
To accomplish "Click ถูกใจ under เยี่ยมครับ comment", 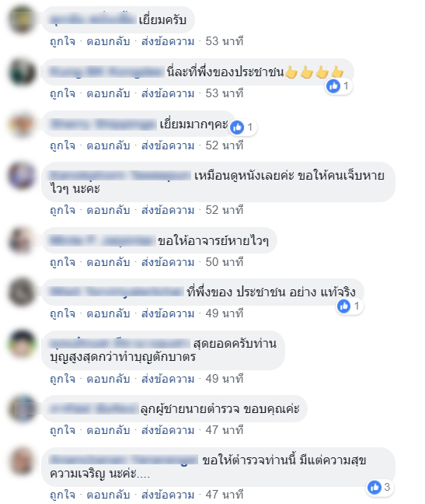I will [63, 41].
